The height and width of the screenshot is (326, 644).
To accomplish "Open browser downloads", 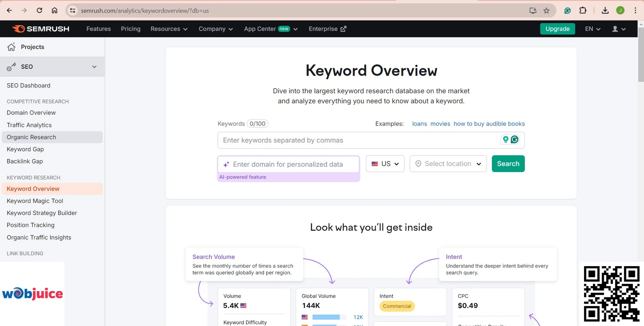I will click(605, 10).
